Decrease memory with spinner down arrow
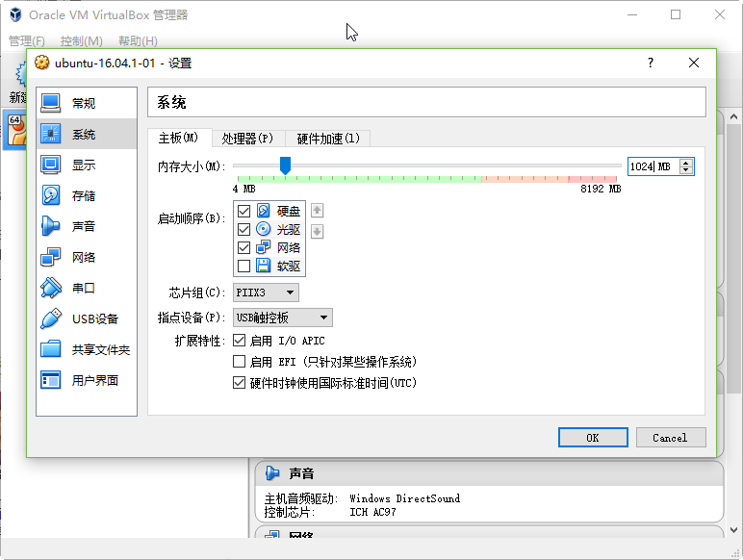743x560 pixels. (x=685, y=170)
